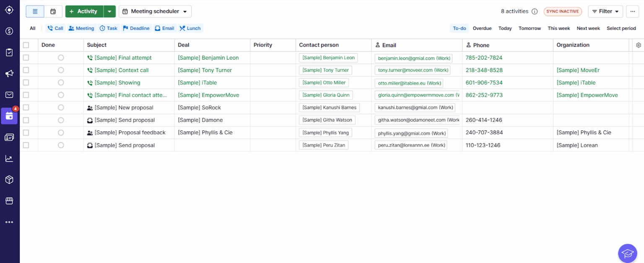Open the column settings gear in table header

click(x=638, y=44)
